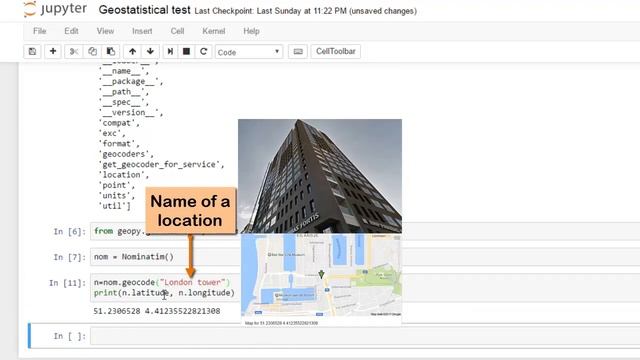Open the Edit menu
The width and height of the screenshot is (640, 360).
coord(71,31)
